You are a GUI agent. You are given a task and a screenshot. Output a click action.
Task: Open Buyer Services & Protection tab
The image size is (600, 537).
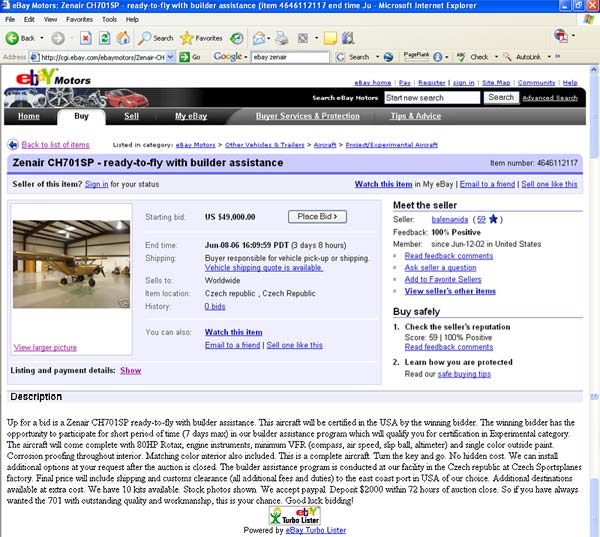(x=308, y=116)
